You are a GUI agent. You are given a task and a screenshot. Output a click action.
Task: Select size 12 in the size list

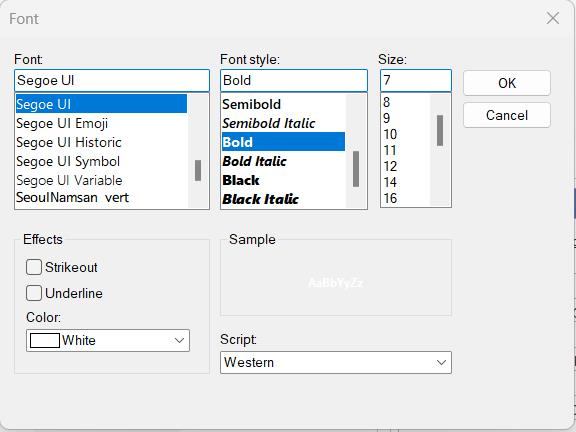[x=406, y=166]
